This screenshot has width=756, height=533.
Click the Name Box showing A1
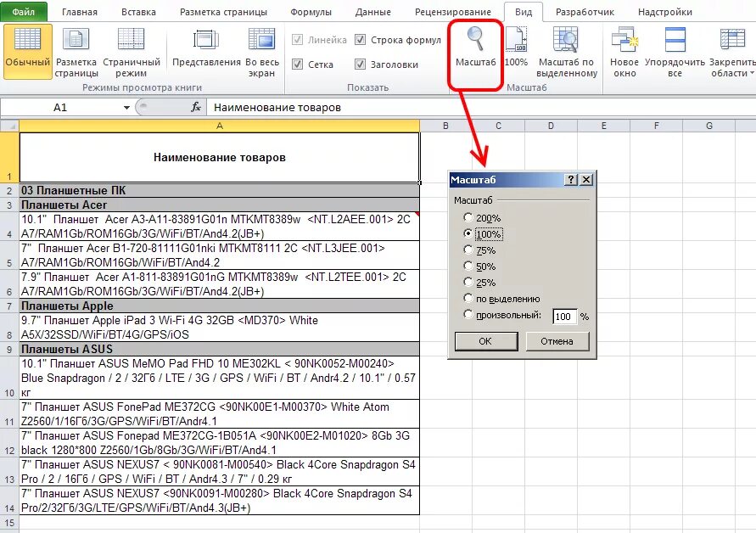[61, 107]
